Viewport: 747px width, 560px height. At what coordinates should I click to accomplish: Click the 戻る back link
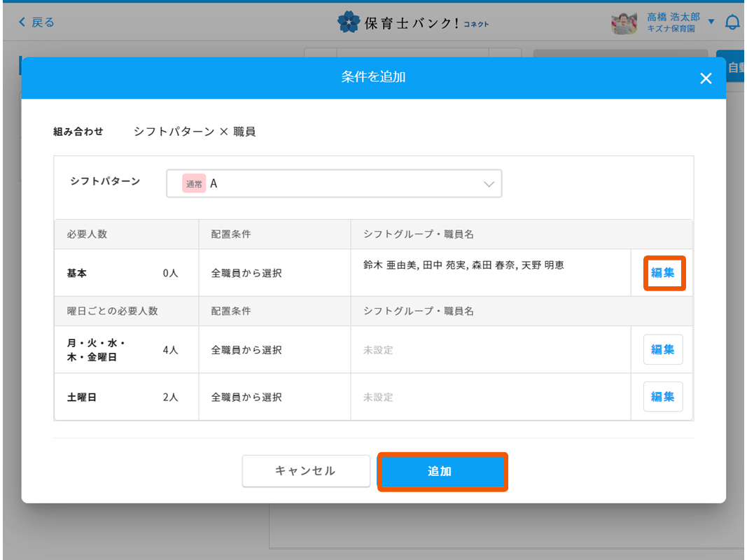pos(36,22)
